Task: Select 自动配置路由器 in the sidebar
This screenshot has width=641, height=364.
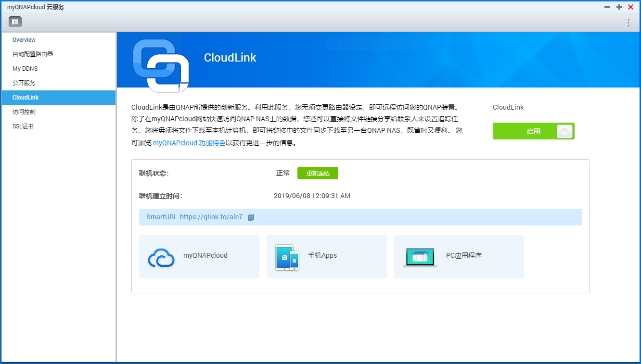Action: (x=33, y=54)
